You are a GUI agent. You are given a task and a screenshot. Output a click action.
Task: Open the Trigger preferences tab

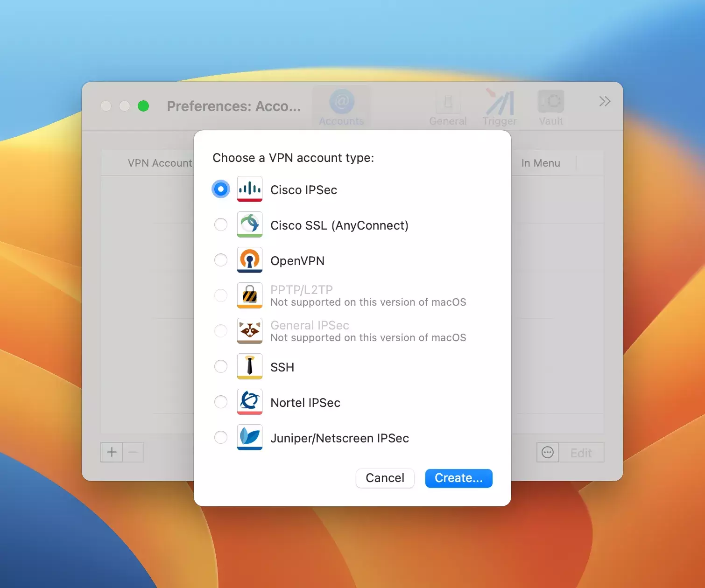(x=500, y=107)
